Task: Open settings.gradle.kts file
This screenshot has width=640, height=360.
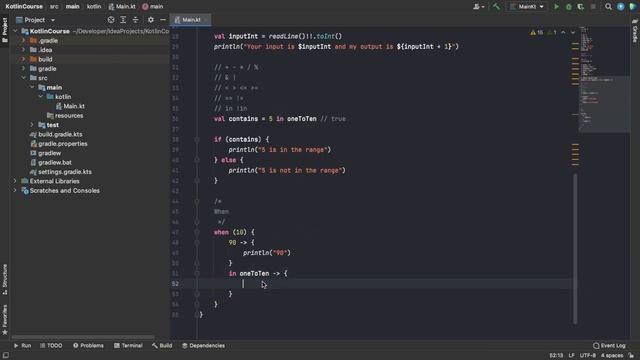Action: tap(60, 172)
